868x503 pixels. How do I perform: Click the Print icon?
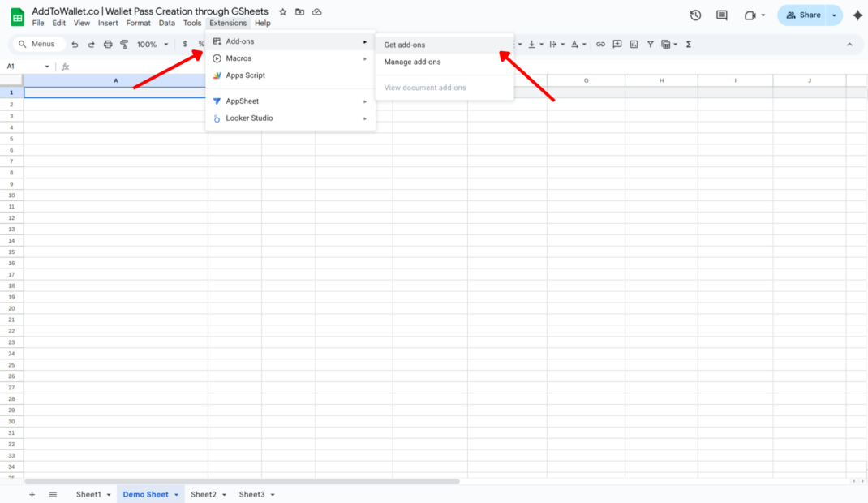click(x=108, y=44)
